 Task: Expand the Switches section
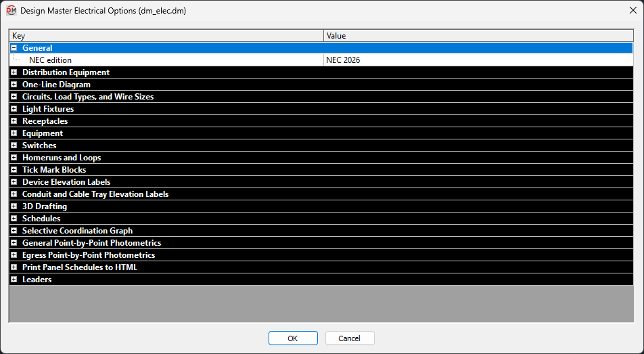14,146
